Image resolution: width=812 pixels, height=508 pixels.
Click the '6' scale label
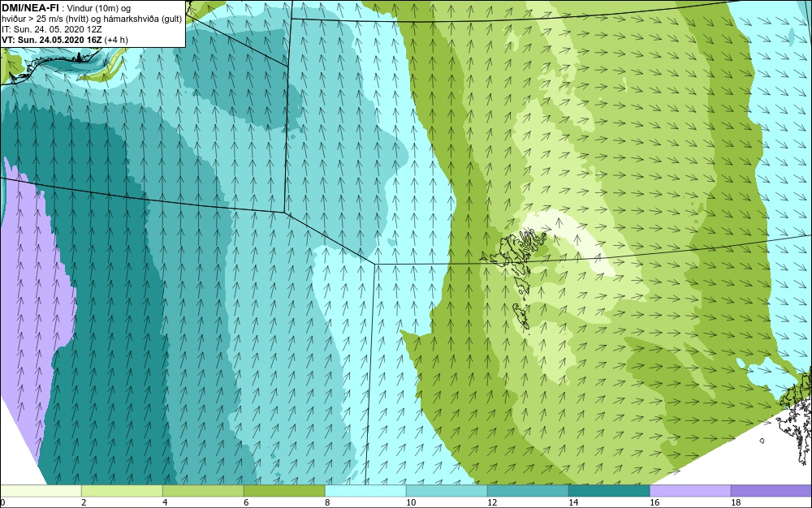[246, 502]
